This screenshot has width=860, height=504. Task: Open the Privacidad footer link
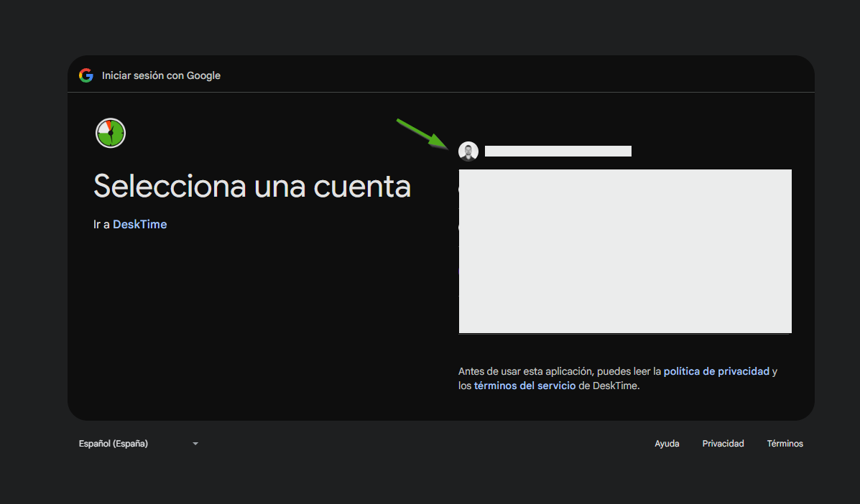[x=723, y=444]
